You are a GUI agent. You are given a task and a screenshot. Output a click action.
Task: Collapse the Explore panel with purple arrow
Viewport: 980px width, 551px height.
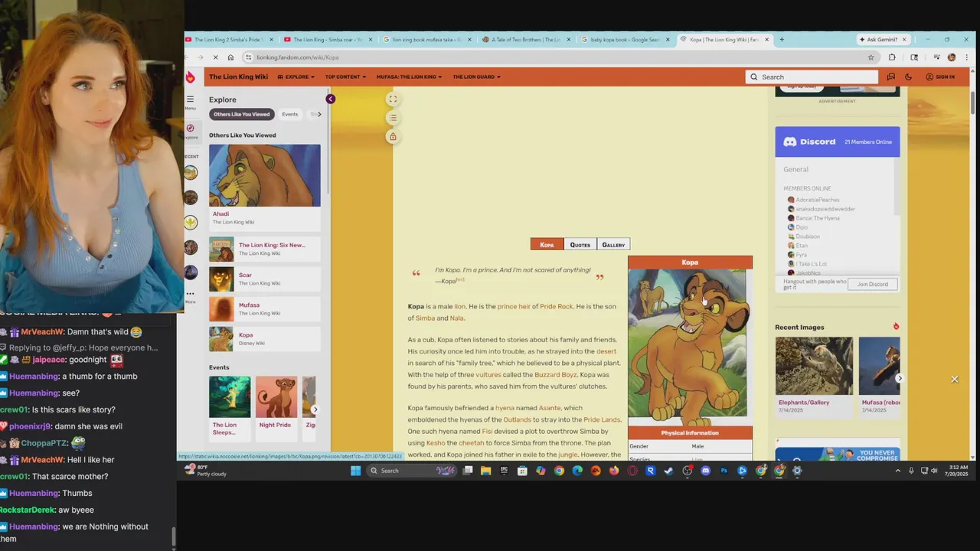(x=330, y=99)
